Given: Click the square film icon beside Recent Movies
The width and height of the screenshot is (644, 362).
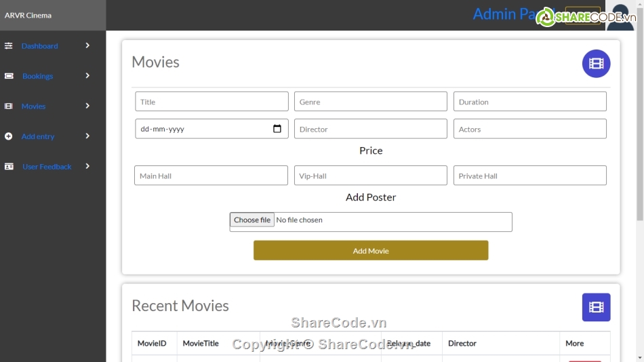Looking at the screenshot, I should pyautogui.click(x=596, y=307).
